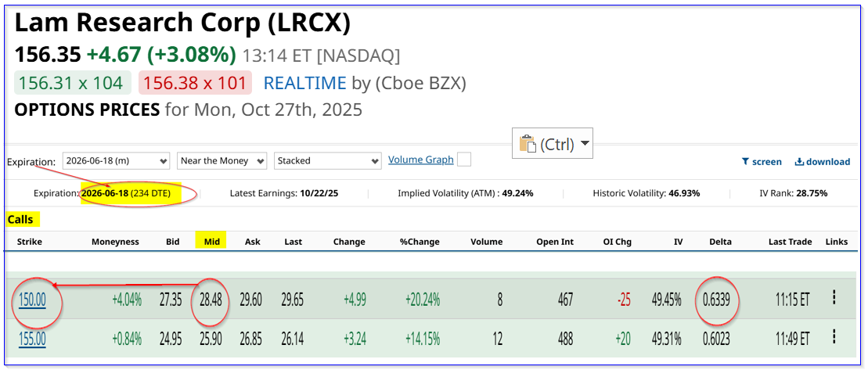Open the 155.00 row links menu
Image resolution: width=868 pixels, height=370 pixels.
pos(833,337)
